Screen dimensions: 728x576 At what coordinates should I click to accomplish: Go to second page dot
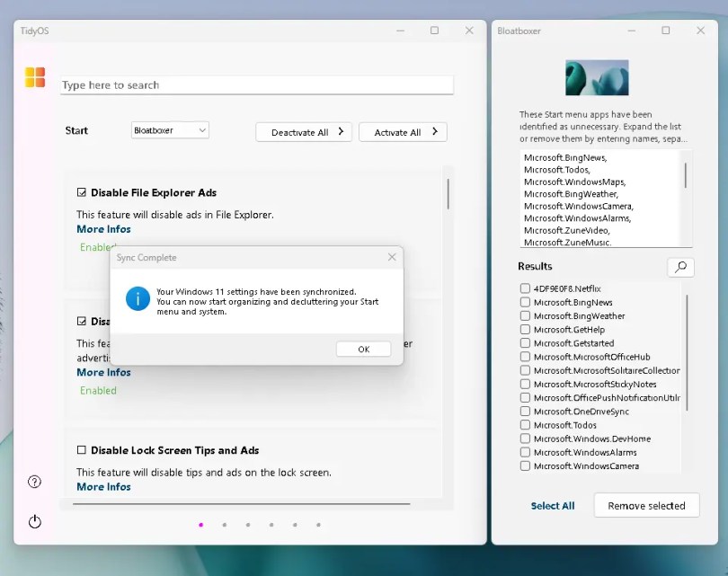225,525
